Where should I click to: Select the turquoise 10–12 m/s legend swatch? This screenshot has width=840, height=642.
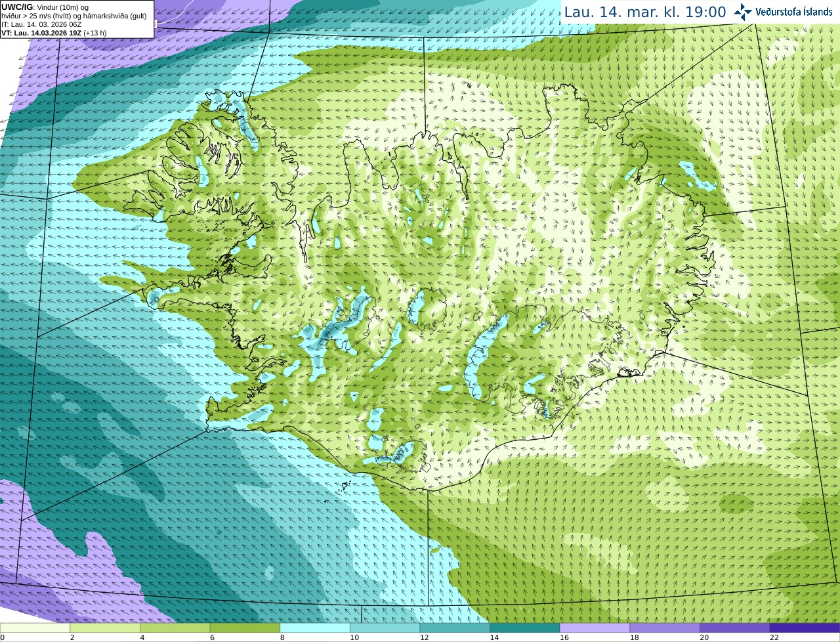pos(385,628)
